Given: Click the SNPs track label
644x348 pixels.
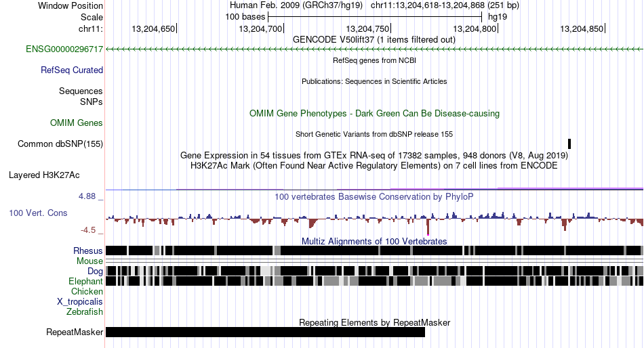Looking at the screenshot, I should pyautogui.click(x=92, y=102).
